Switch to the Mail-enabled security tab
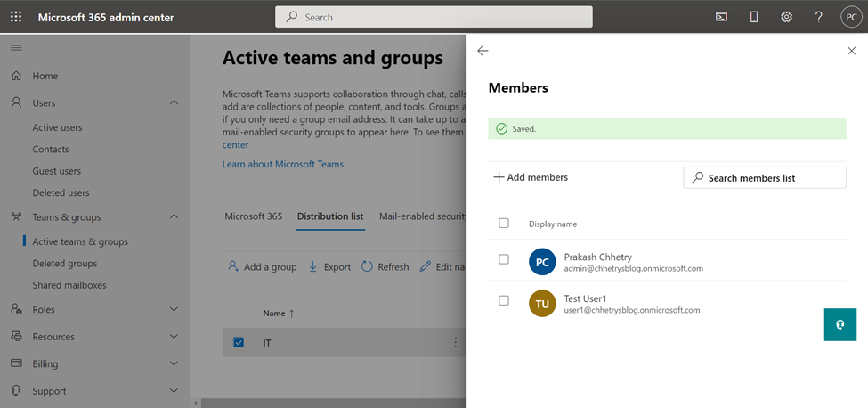Image resolution: width=868 pixels, height=408 pixels. click(423, 216)
